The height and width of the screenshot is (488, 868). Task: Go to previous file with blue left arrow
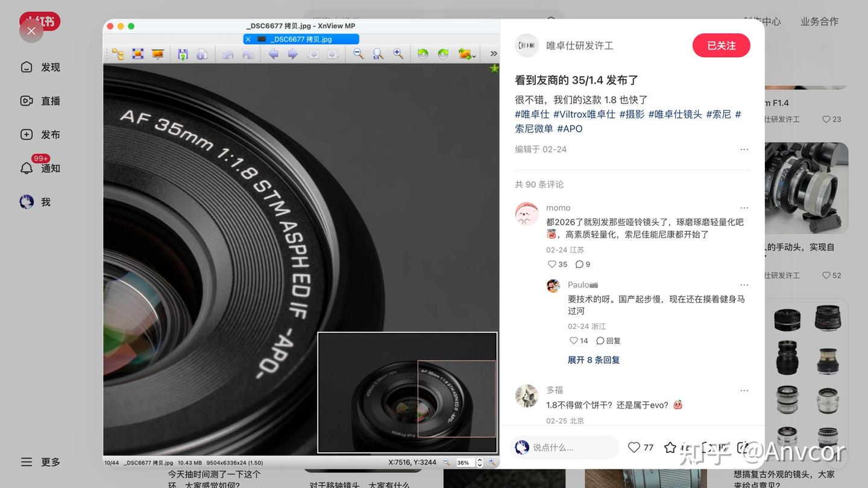coord(273,54)
